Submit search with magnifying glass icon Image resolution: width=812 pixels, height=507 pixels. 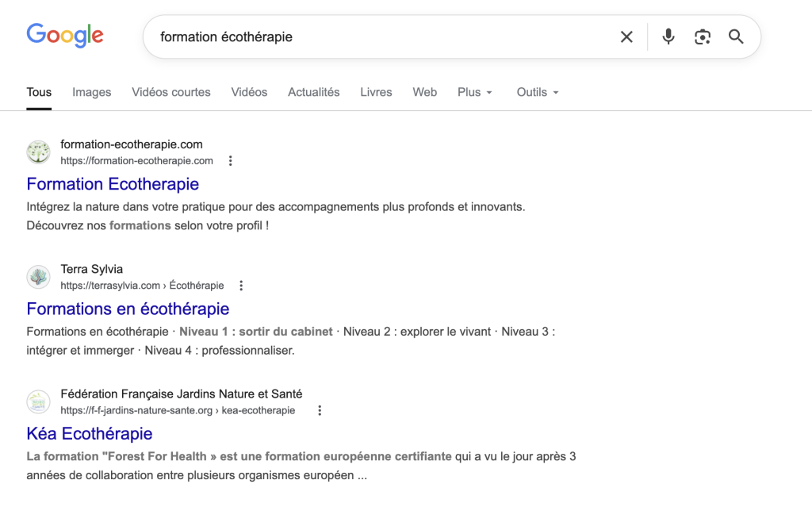pos(736,36)
